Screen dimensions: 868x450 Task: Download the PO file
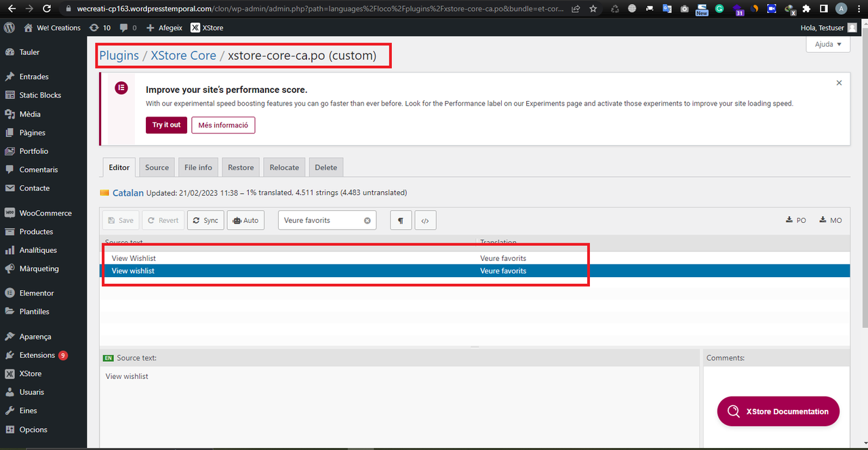tap(796, 220)
